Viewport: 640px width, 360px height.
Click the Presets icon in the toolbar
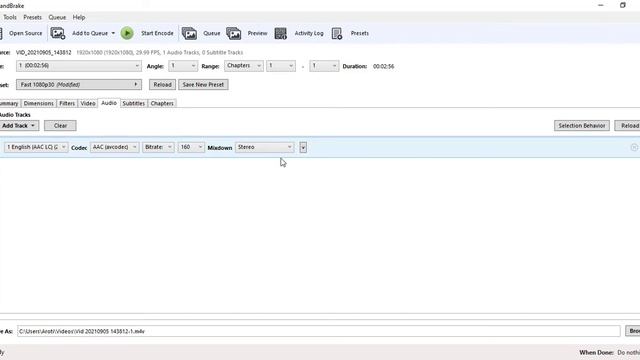pyautogui.click(x=337, y=33)
